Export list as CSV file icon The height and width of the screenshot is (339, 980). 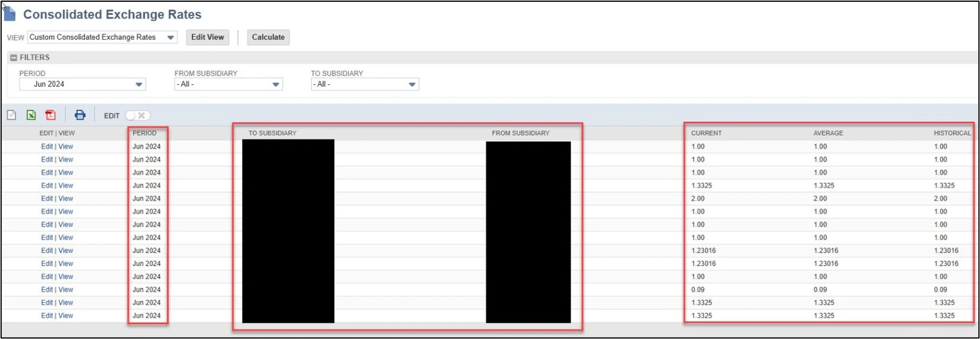click(x=11, y=115)
